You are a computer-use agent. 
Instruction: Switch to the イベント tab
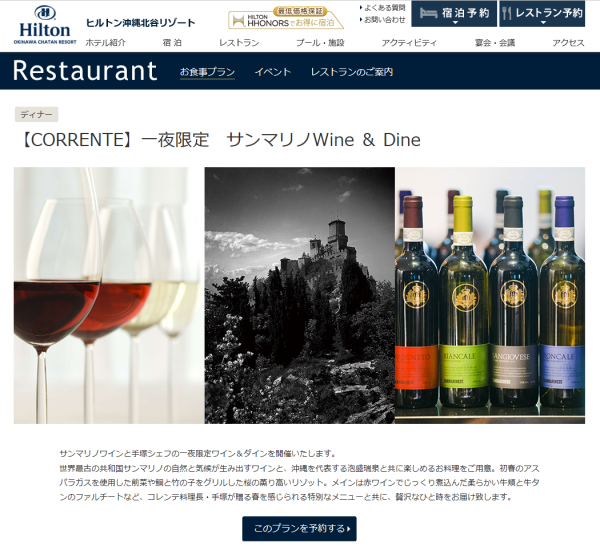click(273, 72)
